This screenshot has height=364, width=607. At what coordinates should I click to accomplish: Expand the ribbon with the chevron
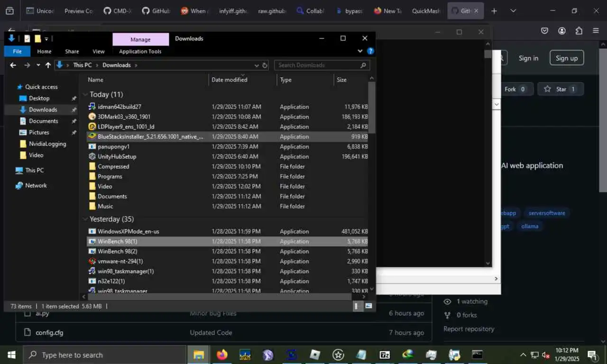[360, 51]
